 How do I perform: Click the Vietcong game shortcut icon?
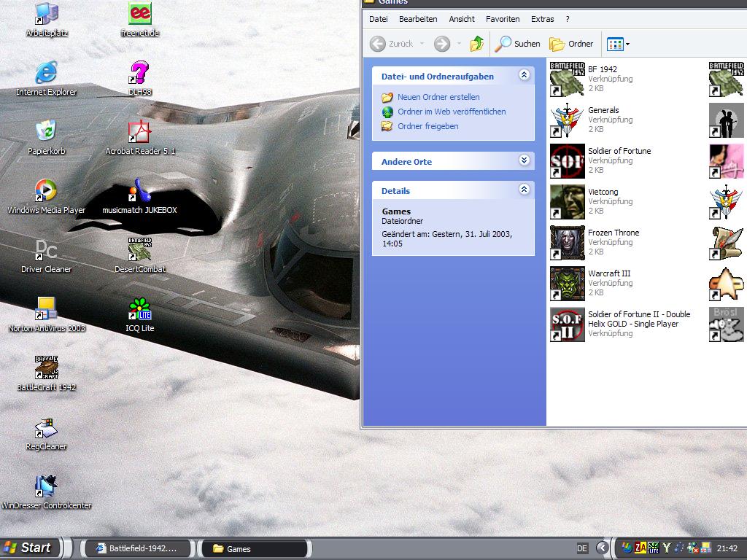pos(567,202)
